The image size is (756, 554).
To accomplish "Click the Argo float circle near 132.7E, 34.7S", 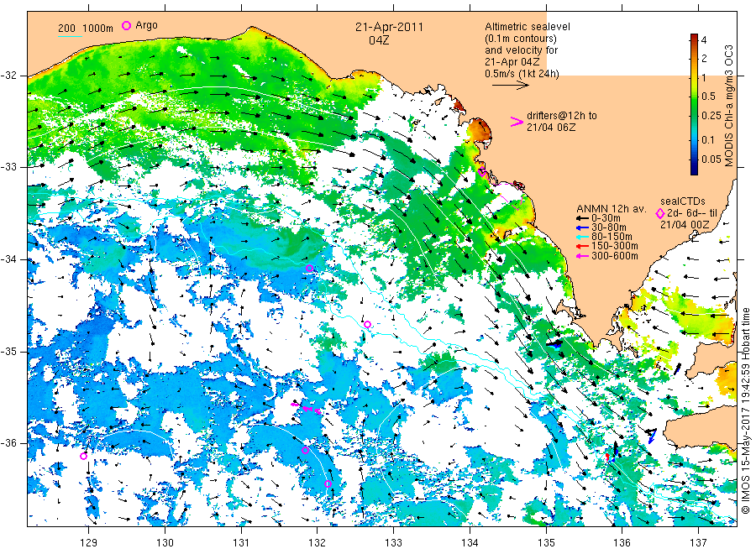I will 367,325.
